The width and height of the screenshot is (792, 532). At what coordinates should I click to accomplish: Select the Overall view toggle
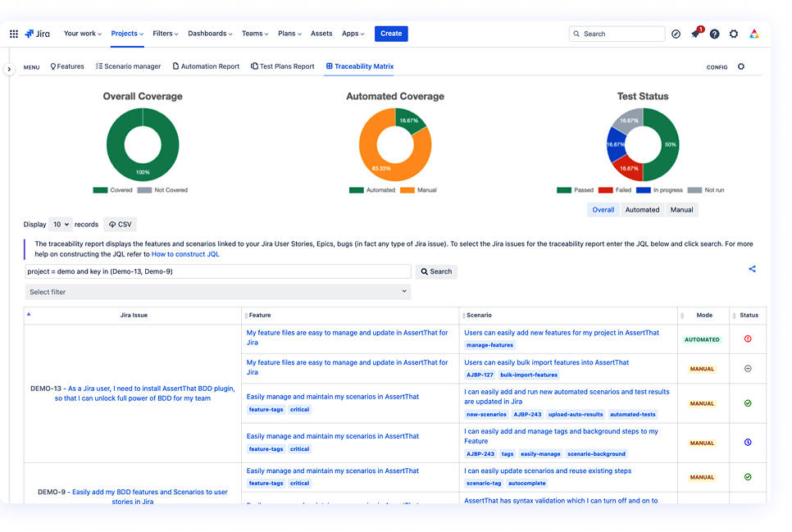tap(603, 209)
